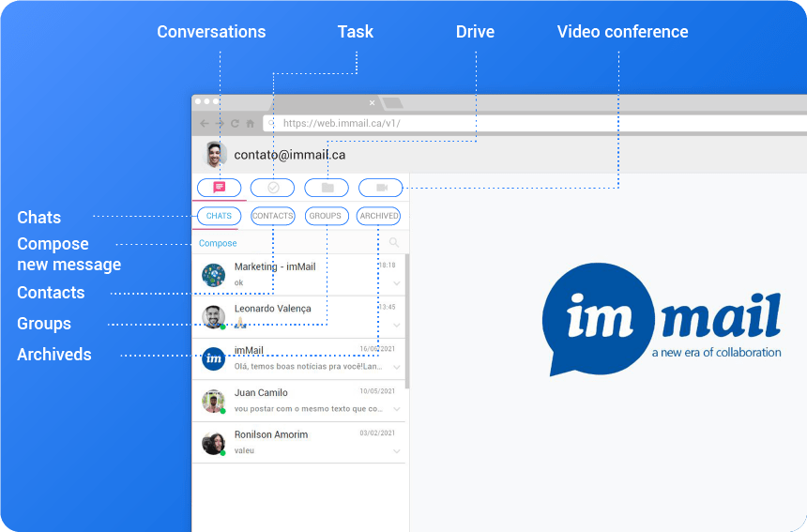The height and width of the screenshot is (532, 807).
Task: Open the Leonardo Valença conversation
Action: point(298,317)
